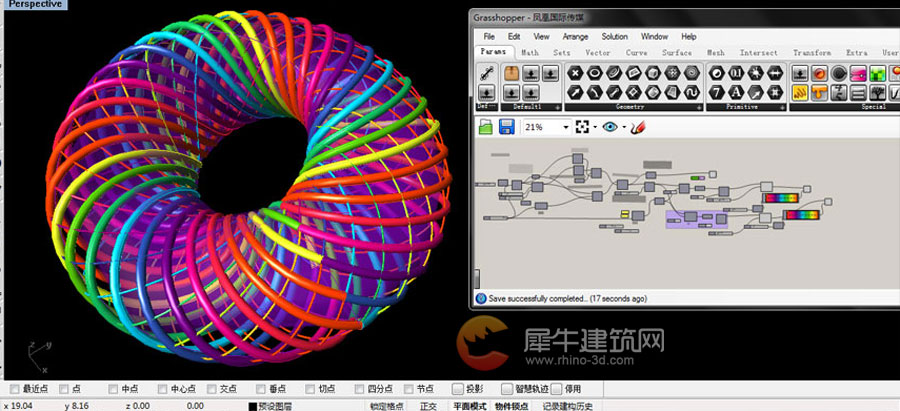Click the wooden box icon in Default1 panel

click(x=511, y=73)
